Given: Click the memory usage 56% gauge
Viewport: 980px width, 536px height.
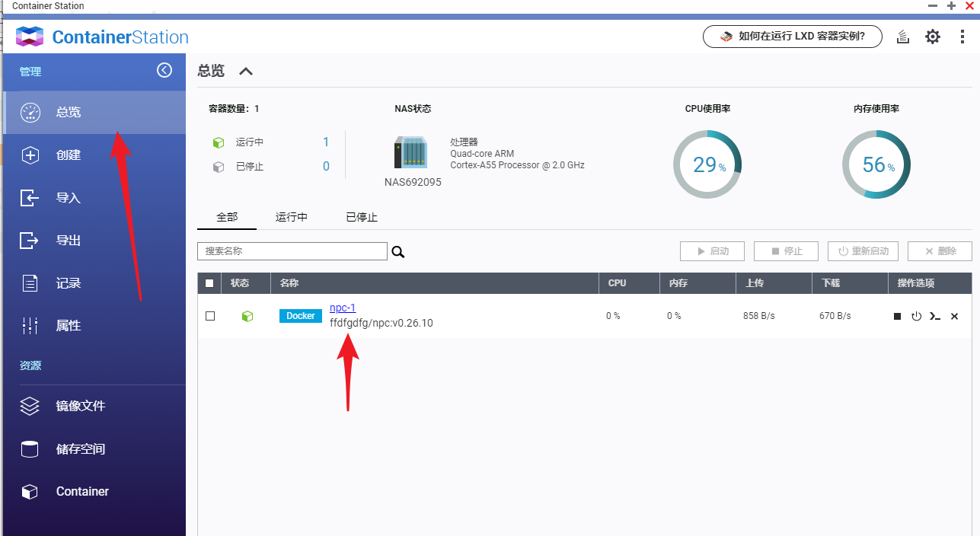Looking at the screenshot, I should tap(876, 164).
